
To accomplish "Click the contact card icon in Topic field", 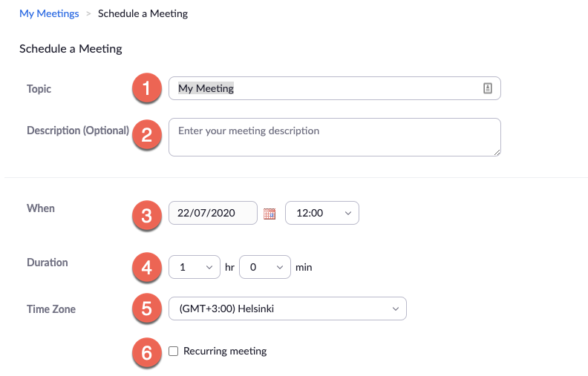I will (487, 88).
